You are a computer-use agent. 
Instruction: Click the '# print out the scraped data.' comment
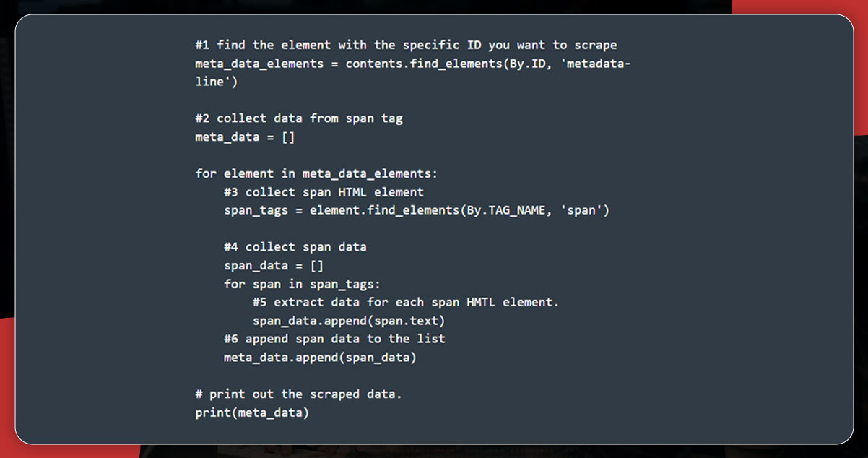pyautogui.click(x=298, y=394)
